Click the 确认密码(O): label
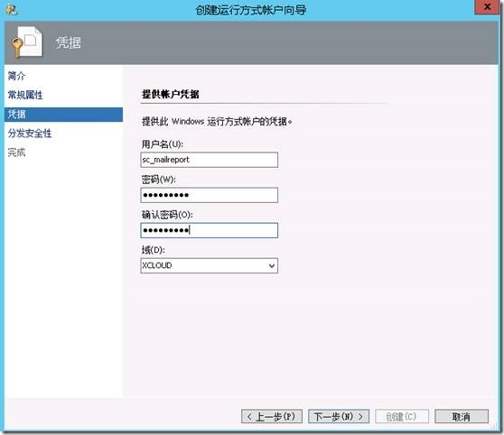Image resolution: width=504 pixels, height=435 pixels. coord(167,215)
